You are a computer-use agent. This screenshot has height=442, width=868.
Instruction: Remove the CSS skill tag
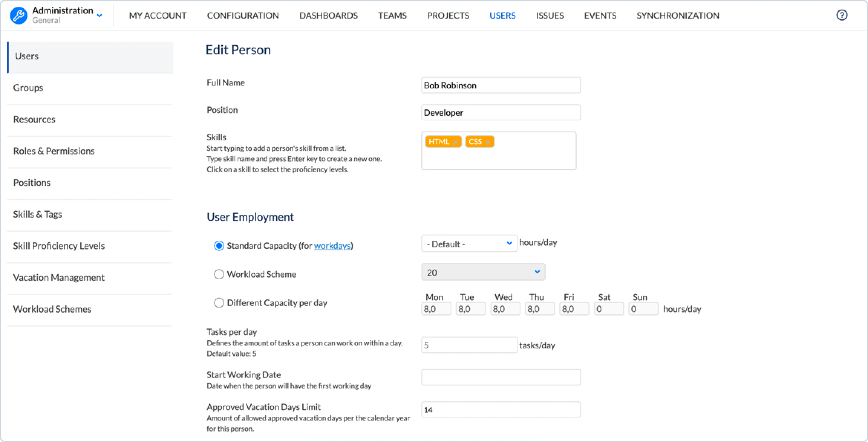point(488,142)
